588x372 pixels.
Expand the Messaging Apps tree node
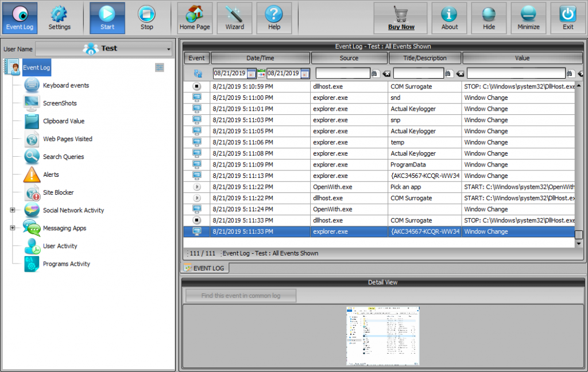tap(12, 228)
